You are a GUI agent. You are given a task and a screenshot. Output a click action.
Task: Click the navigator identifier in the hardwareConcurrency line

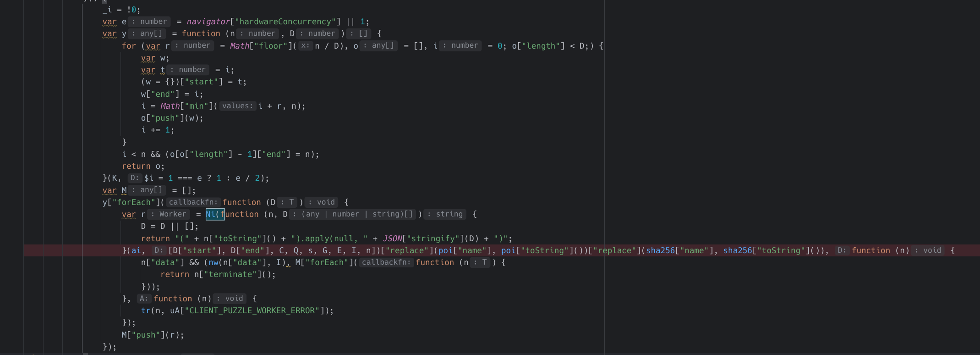(208, 22)
